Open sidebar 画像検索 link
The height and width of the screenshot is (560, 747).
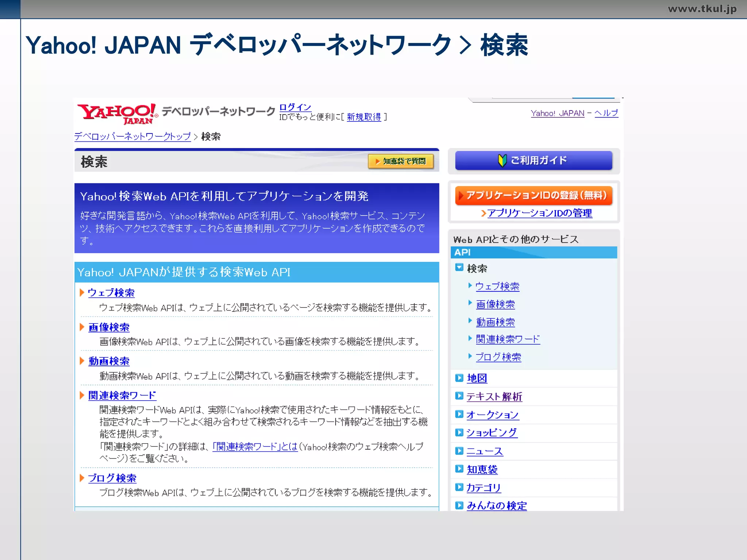(x=495, y=304)
